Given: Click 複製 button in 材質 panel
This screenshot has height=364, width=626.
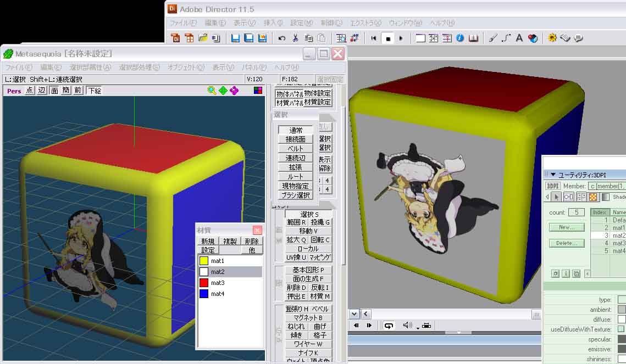Looking at the screenshot, I should 230,241.
